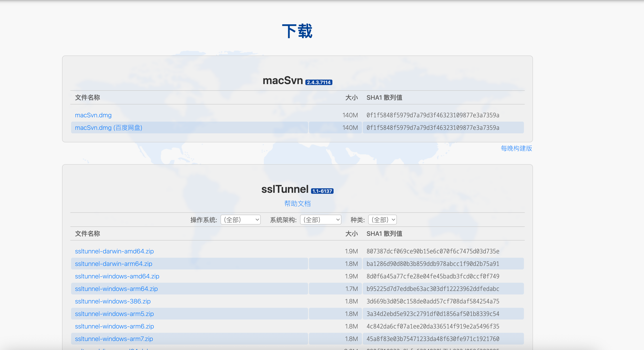Download ssltunnel-windows-arm5.zip
Screen dimensions: 644x350
[114, 314]
